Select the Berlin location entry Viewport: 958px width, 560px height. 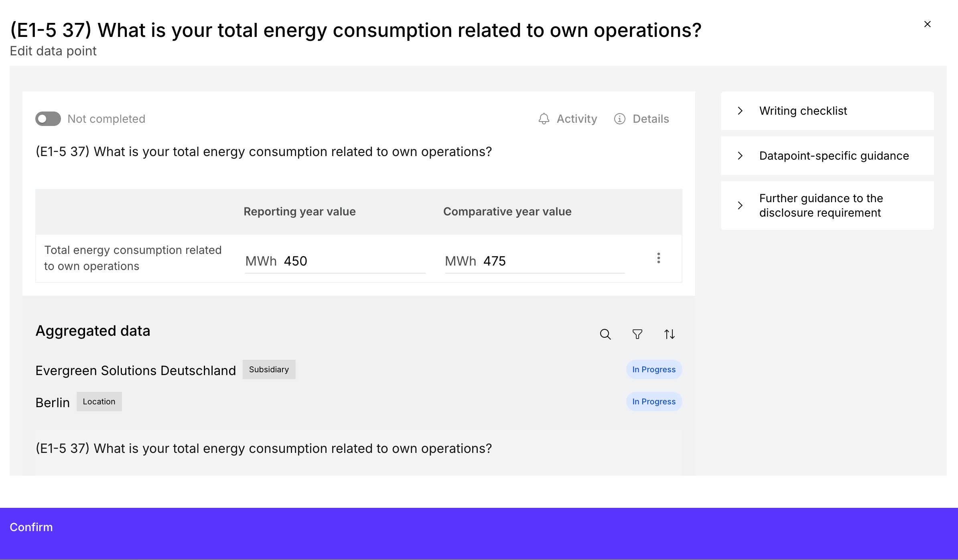[53, 402]
